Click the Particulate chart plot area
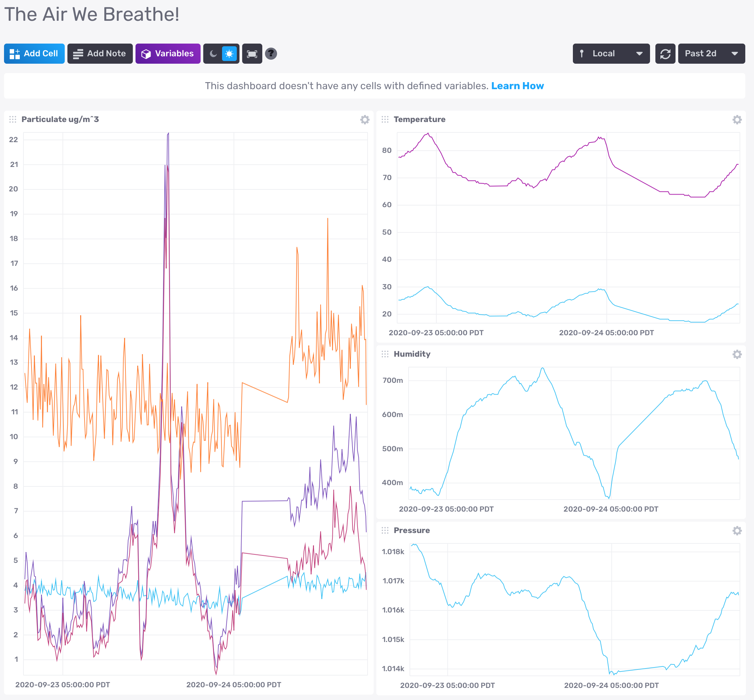 click(x=195, y=403)
